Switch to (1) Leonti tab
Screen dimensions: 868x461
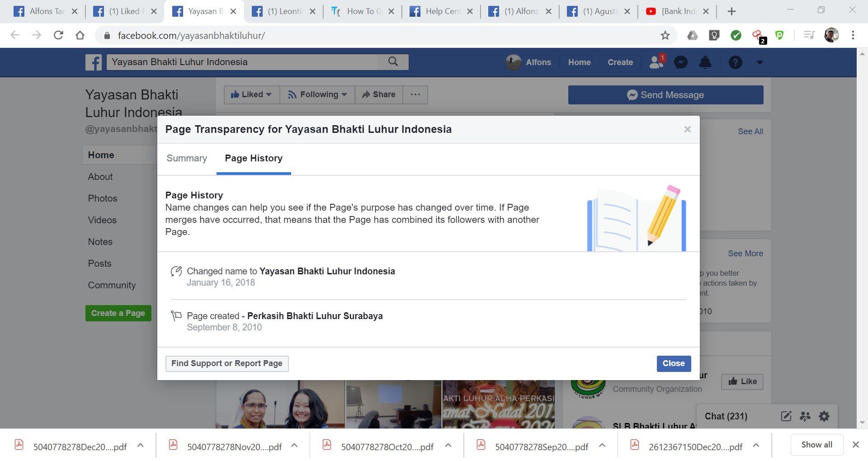pos(283,12)
